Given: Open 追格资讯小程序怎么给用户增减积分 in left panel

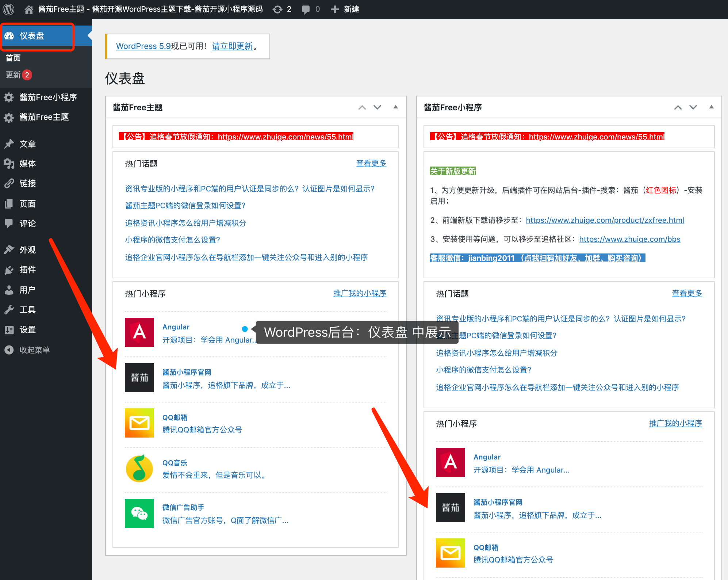Looking at the screenshot, I should coord(185,223).
